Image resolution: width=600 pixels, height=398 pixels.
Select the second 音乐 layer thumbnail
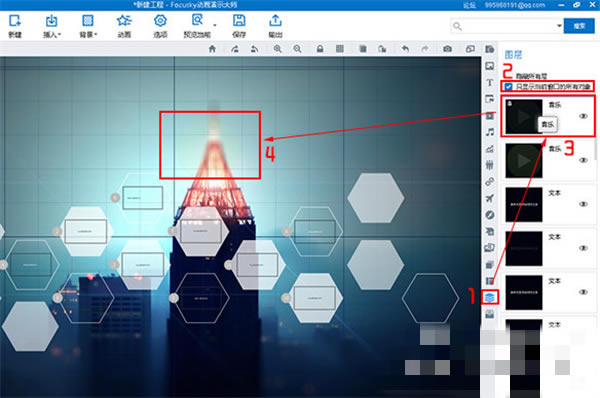tap(523, 161)
